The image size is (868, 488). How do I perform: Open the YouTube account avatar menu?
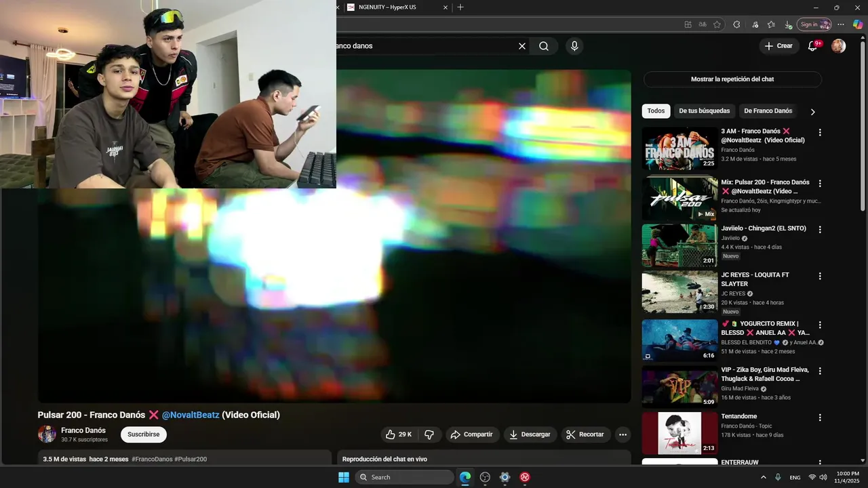[x=839, y=46]
